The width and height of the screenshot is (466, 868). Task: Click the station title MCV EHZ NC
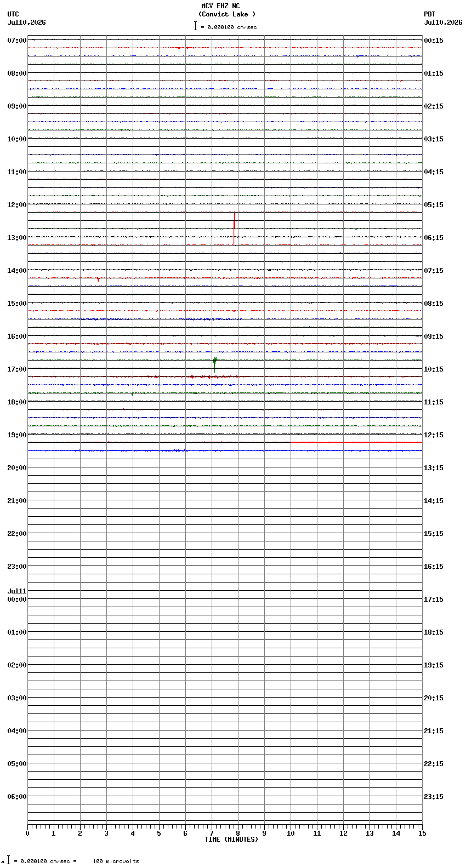(220, 6)
